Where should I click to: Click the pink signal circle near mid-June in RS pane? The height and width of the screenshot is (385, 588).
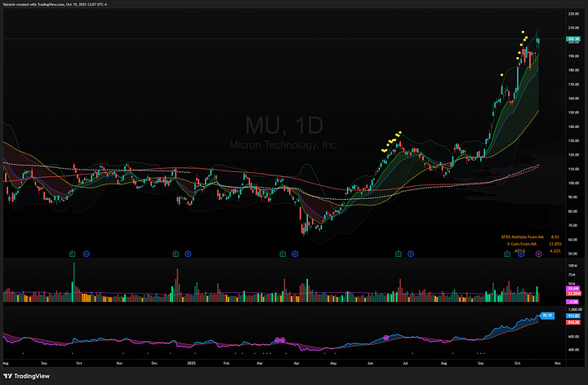385,338
